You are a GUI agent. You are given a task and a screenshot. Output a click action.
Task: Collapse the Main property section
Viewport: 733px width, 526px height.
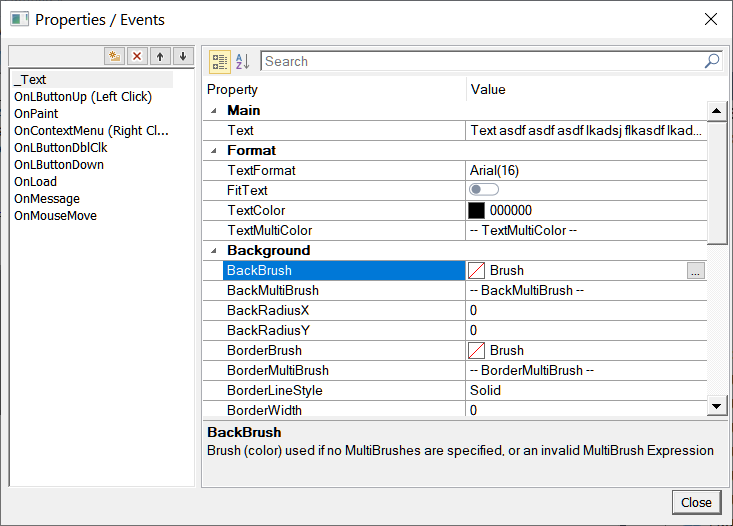(x=211, y=111)
